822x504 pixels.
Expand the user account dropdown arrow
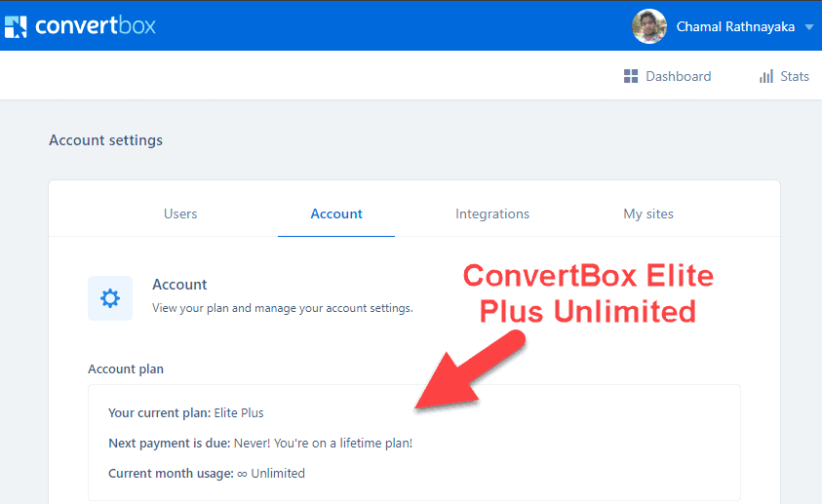809,27
